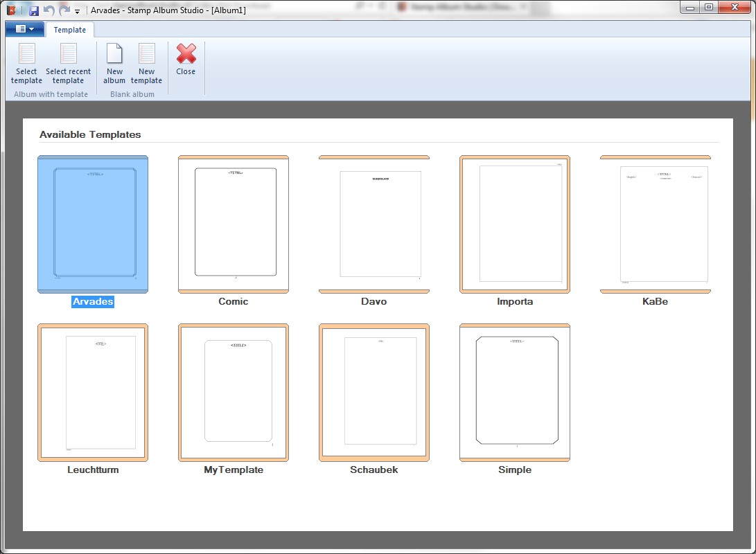Click the red Close icon in ribbon
The width and height of the screenshot is (756, 554).
[x=186, y=53]
